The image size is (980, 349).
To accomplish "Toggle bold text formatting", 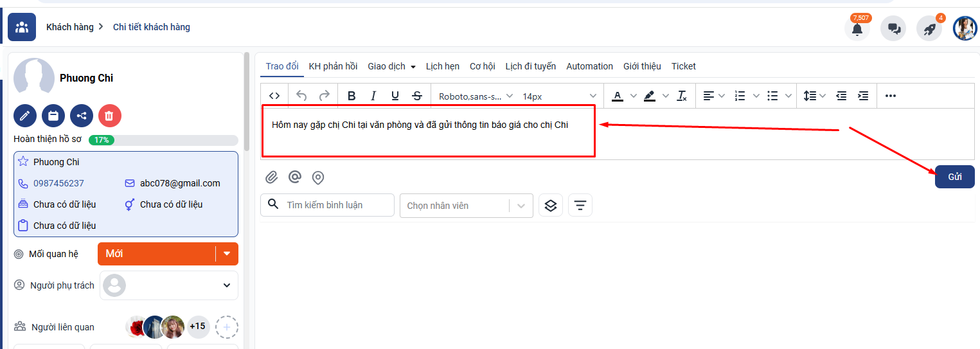I will (x=352, y=96).
